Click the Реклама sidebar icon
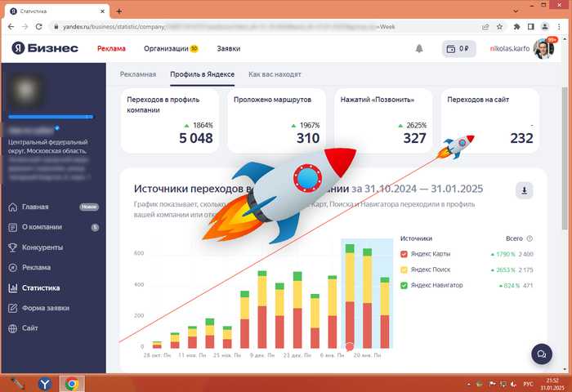572x392 pixels. pyautogui.click(x=13, y=268)
